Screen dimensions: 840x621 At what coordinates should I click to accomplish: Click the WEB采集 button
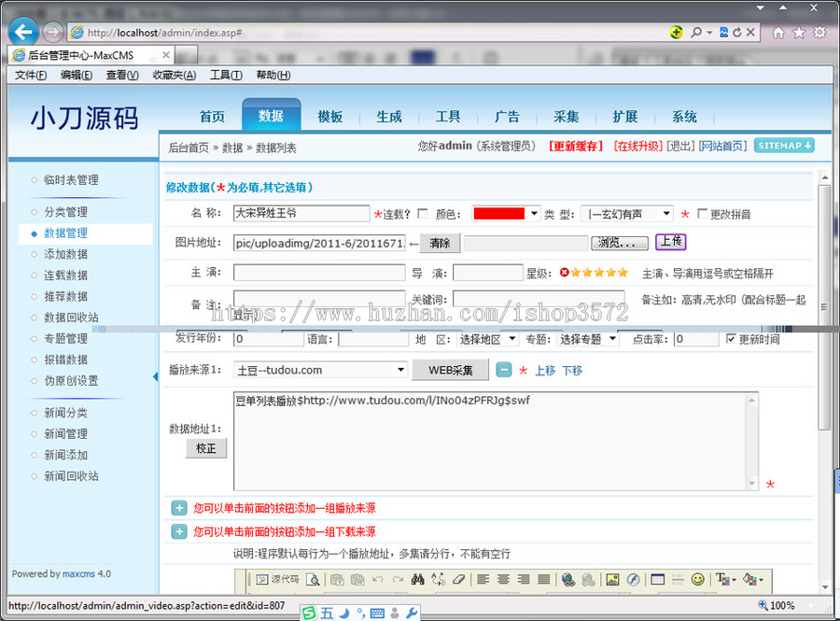[x=451, y=370]
